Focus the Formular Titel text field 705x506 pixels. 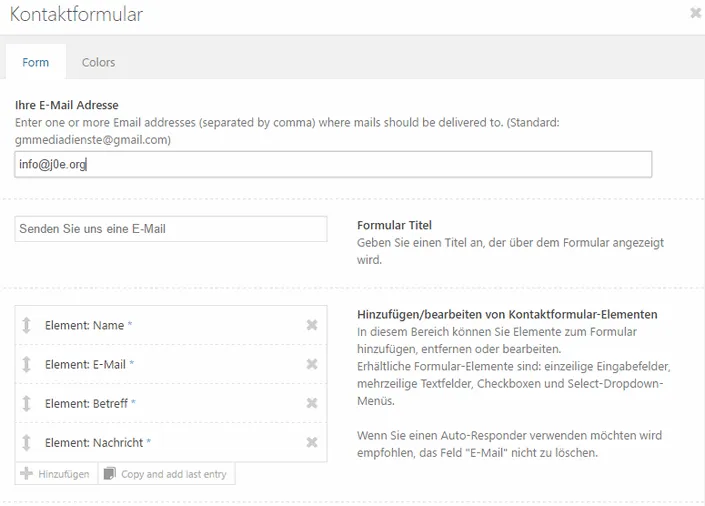tap(171, 228)
